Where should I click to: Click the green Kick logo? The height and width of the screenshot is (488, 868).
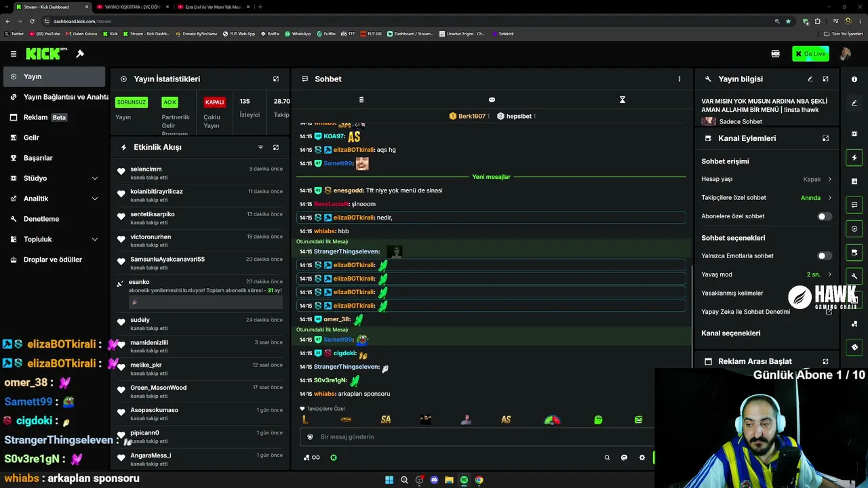tap(46, 54)
